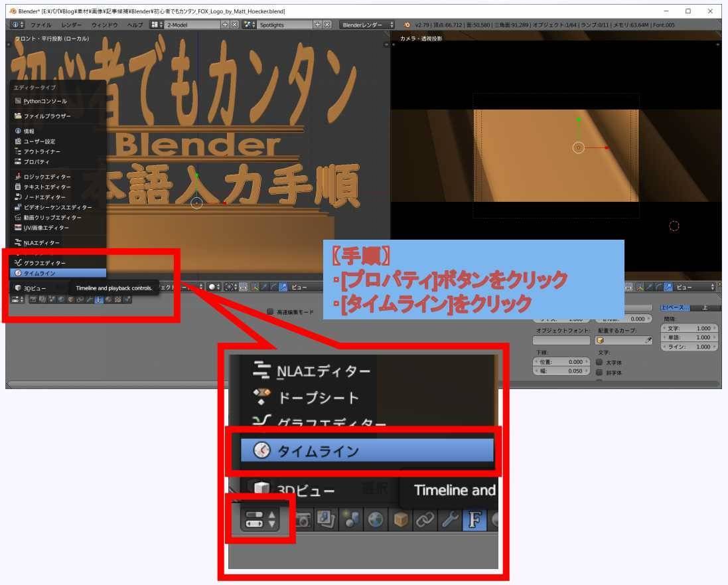Click the オブジェクトフォント field
The width and height of the screenshot is (728, 585).
click(561, 340)
